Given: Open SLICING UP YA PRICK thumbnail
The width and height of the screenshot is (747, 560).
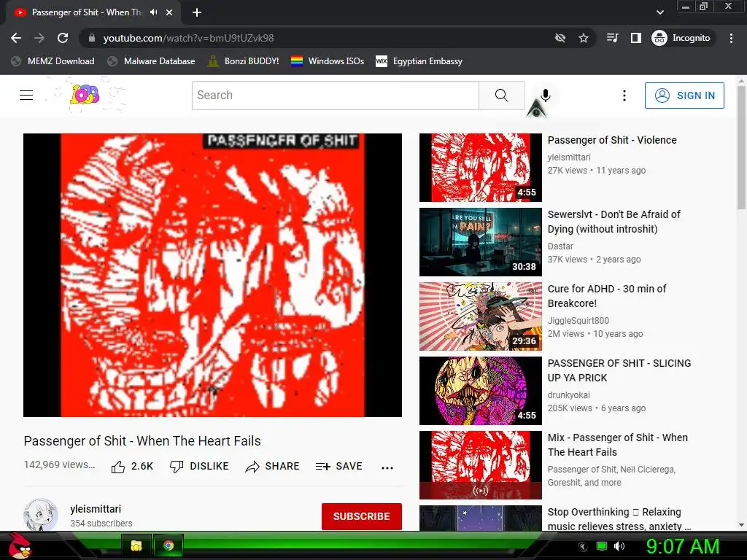Looking at the screenshot, I should coord(480,391).
